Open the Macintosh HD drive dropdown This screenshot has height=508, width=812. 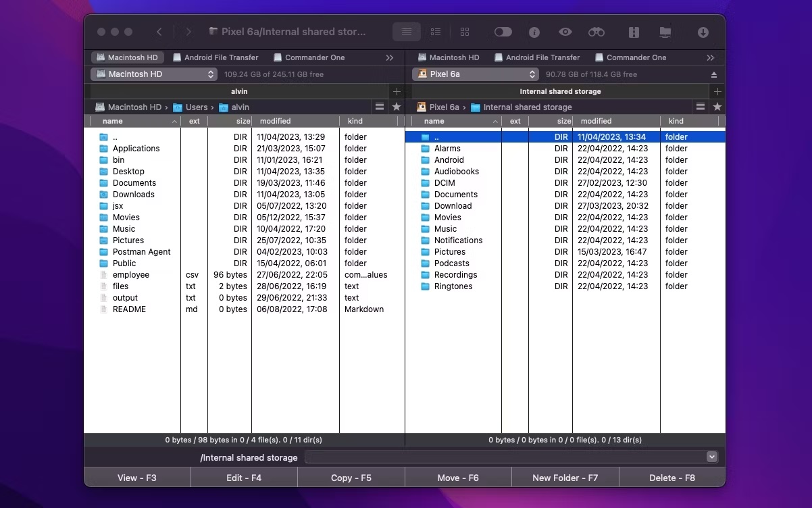[x=154, y=74]
